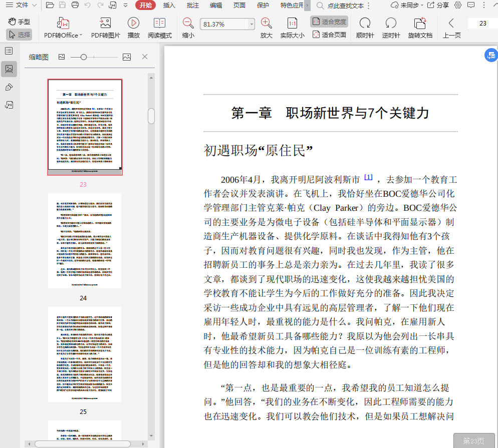Start slideshow with the 播放 icon
Viewport: 498px width, 448px height.
point(133,24)
